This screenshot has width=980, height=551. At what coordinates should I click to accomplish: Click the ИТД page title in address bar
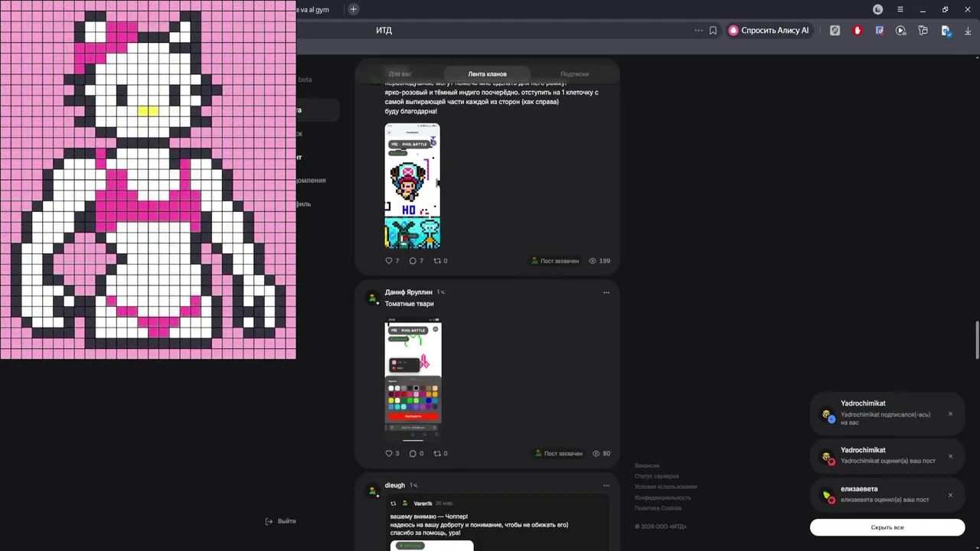point(384,31)
